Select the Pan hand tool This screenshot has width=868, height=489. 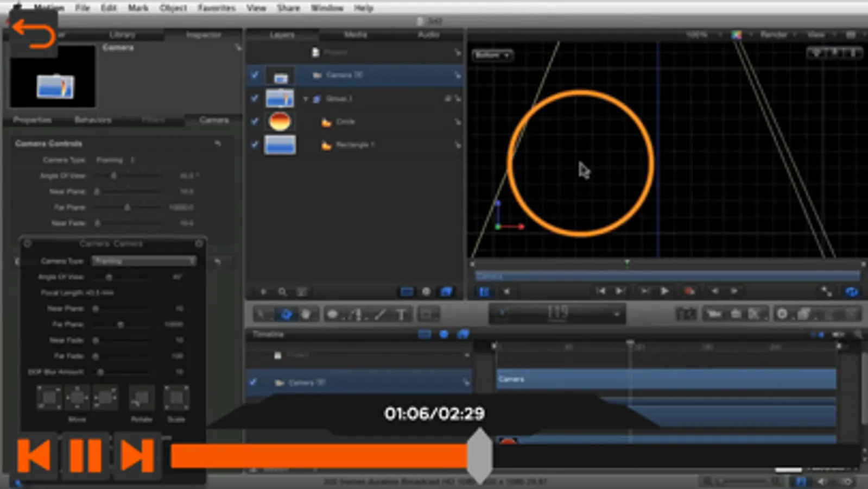tap(306, 314)
